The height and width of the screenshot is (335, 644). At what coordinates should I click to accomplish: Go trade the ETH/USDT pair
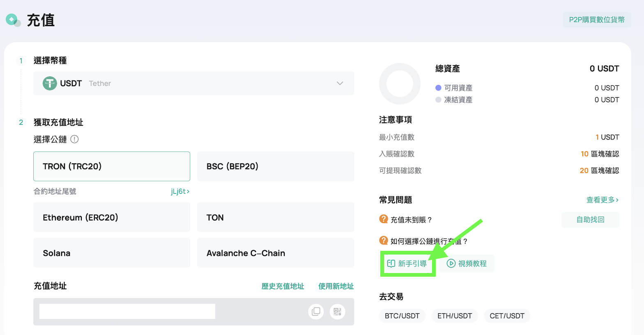pyautogui.click(x=455, y=316)
